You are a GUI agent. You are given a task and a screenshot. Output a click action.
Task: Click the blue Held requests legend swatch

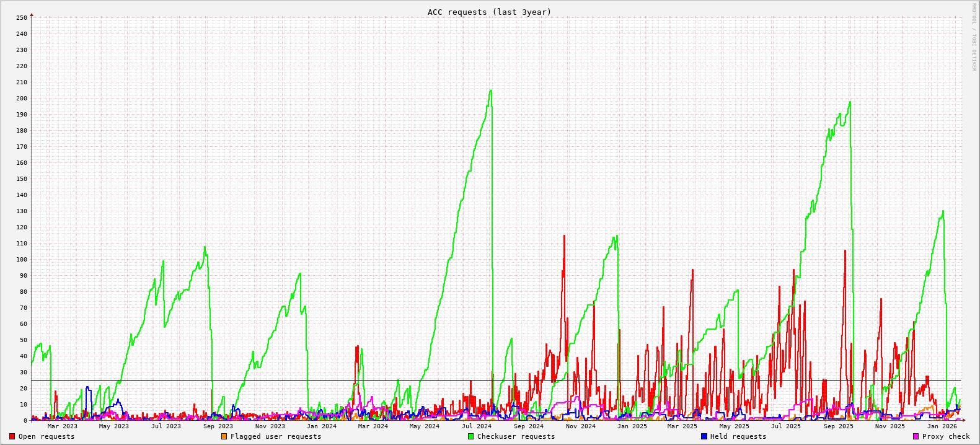704,436
